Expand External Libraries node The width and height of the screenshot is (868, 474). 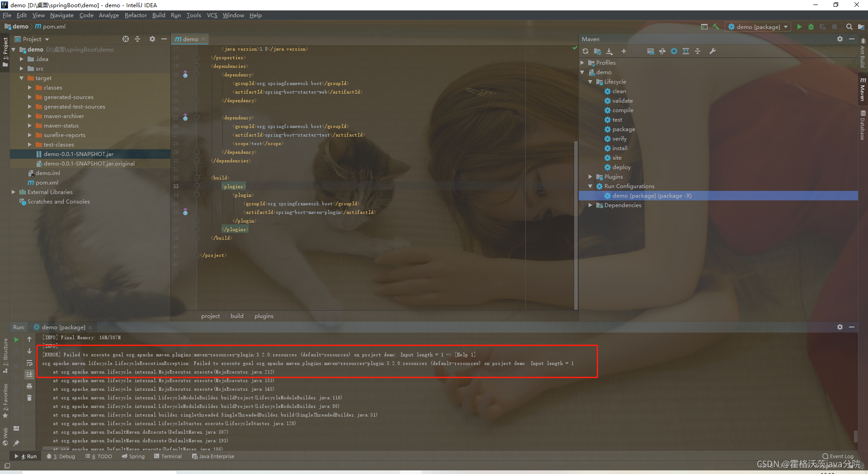click(13, 192)
